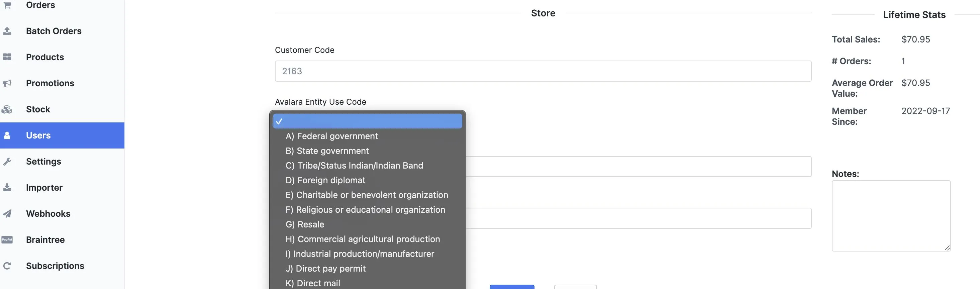Click the Batch Orders upload icon
980x289 pixels.
point(7,31)
